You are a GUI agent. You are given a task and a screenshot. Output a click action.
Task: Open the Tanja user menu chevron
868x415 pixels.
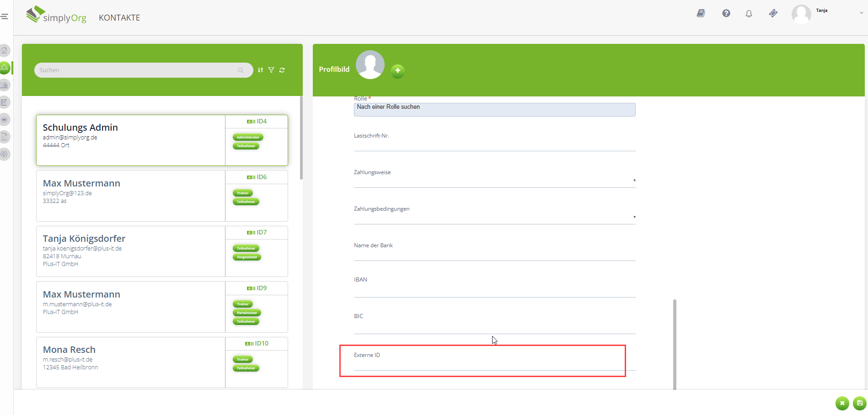pyautogui.click(x=861, y=13)
